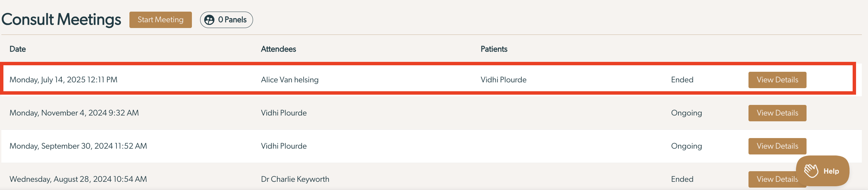Select the Monday, September 30, 2024 row date
Image resolution: width=868 pixels, height=190 pixels.
(x=78, y=146)
